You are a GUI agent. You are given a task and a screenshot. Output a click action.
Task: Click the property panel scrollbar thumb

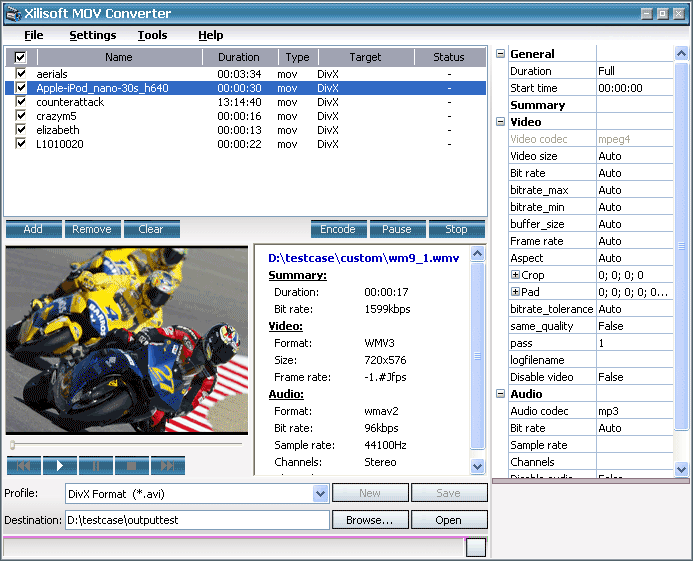(681, 246)
